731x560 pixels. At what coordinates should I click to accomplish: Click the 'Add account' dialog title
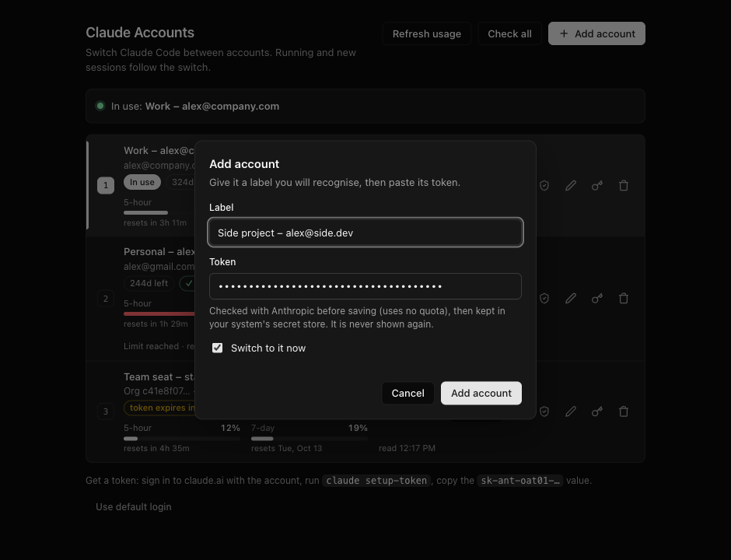244,163
